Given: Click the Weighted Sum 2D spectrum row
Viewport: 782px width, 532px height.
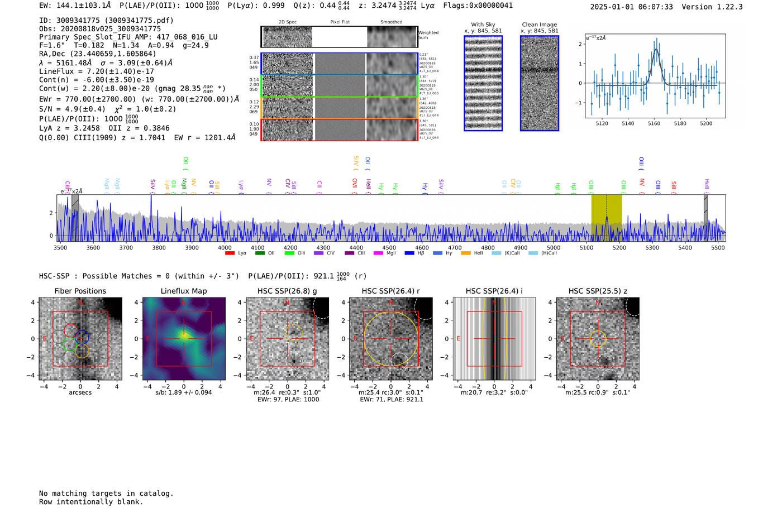Looking at the screenshot, I should tap(339, 37).
